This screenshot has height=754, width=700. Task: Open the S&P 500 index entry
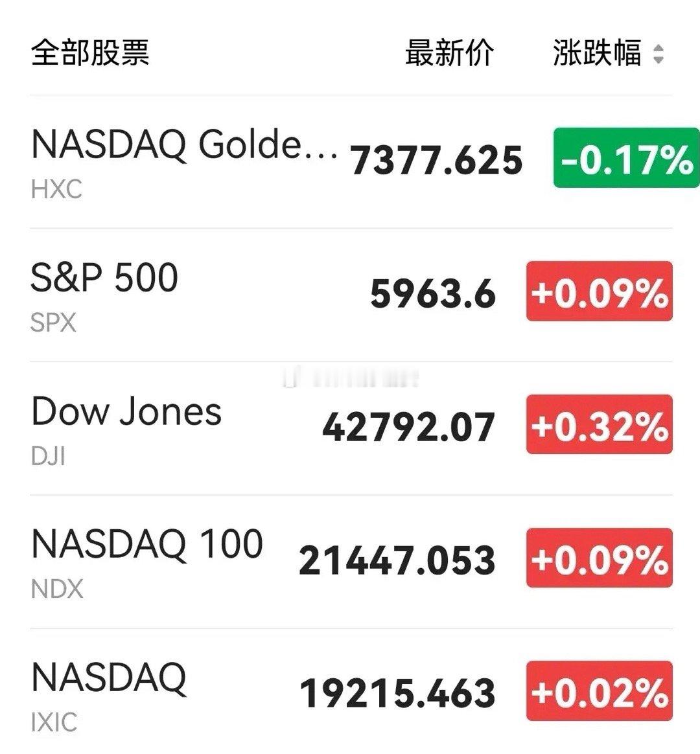tap(351, 295)
